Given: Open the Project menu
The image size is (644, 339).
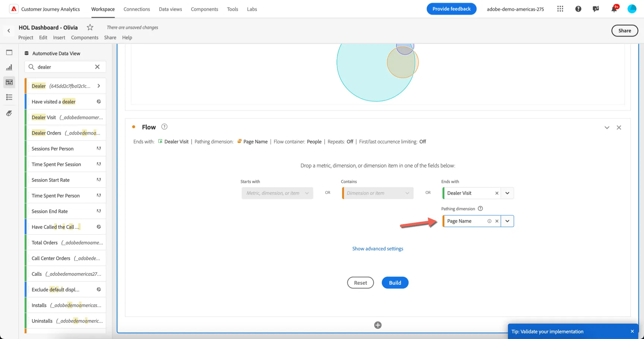Looking at the screenshot, I should pos(26,37).
